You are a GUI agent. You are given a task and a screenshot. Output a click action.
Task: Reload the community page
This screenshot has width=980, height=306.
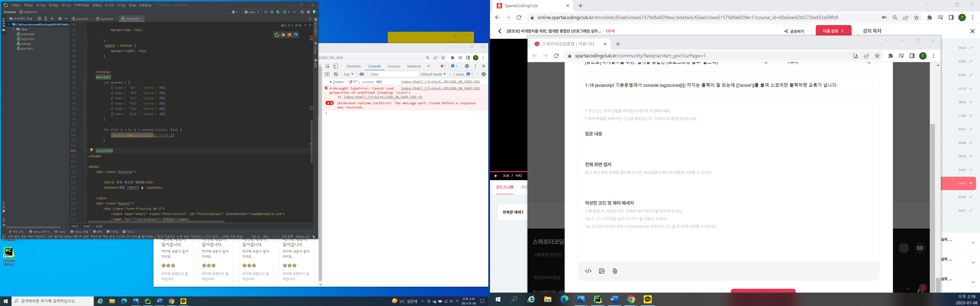[x=556, y=56]
